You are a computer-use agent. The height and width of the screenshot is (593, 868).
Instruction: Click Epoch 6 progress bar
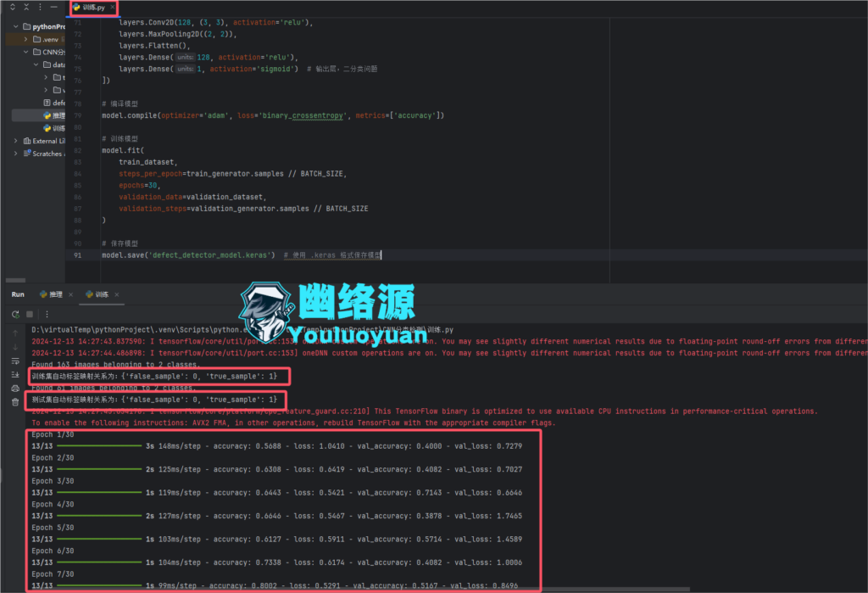tap(100, 562)
